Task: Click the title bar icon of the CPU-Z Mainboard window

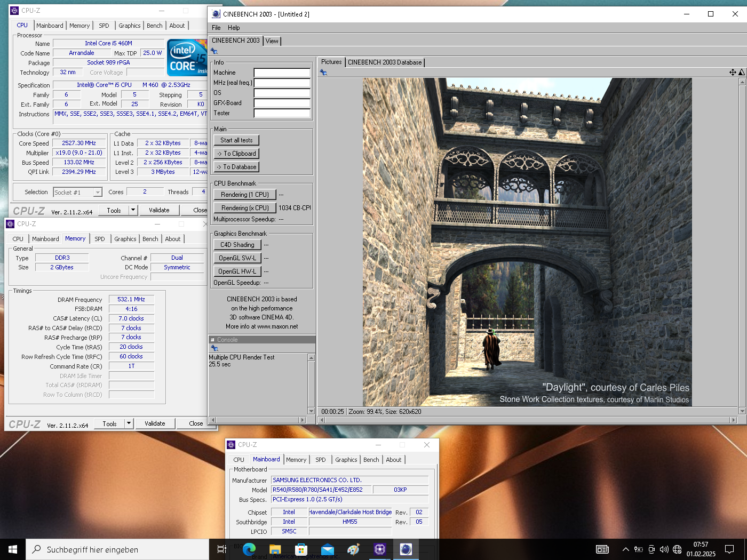Action: (231, 445)
